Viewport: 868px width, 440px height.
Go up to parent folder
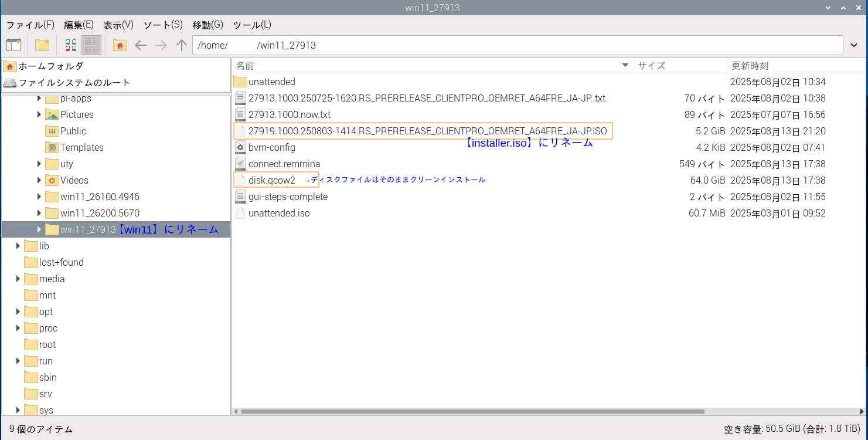[x=182, y=45]
